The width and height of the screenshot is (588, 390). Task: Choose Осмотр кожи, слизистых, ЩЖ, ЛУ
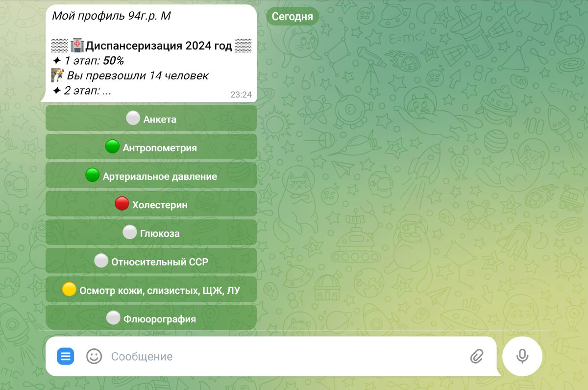(x=151, y=290)
